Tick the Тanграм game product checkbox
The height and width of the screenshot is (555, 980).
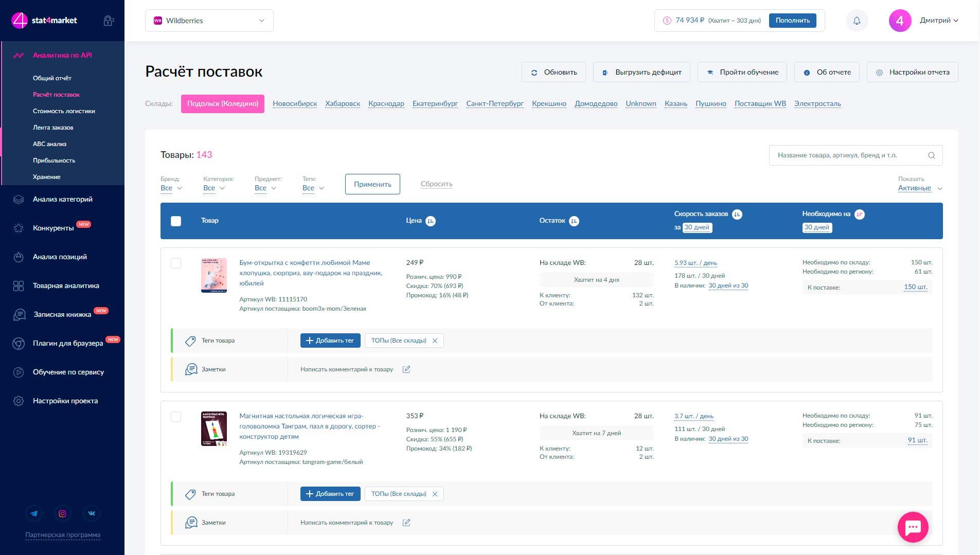tap(176, 417)
